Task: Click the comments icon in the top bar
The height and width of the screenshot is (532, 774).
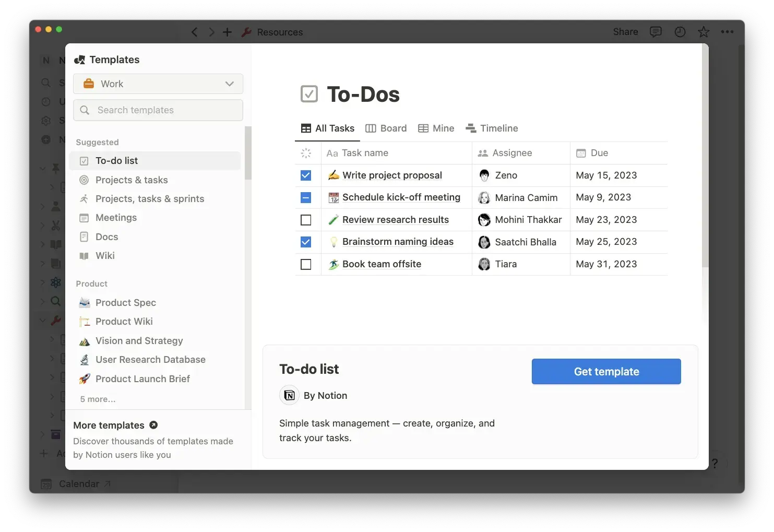Action: [x=656, y=32]
